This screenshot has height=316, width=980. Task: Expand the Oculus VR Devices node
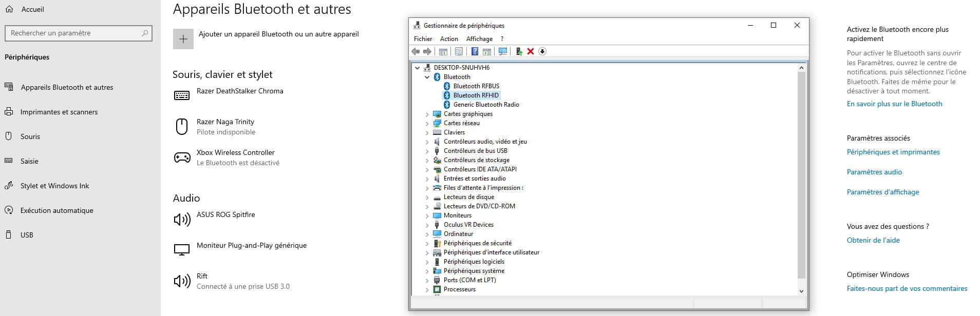427,225
